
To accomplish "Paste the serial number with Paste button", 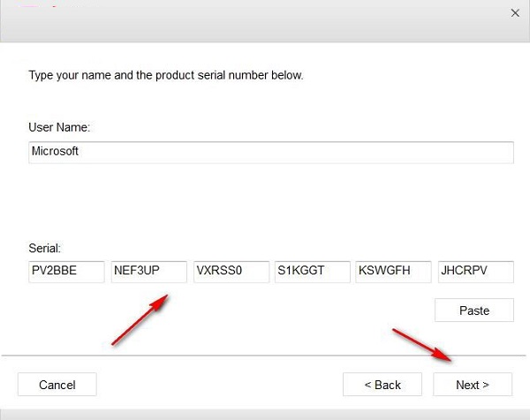I will click(474, 310).
